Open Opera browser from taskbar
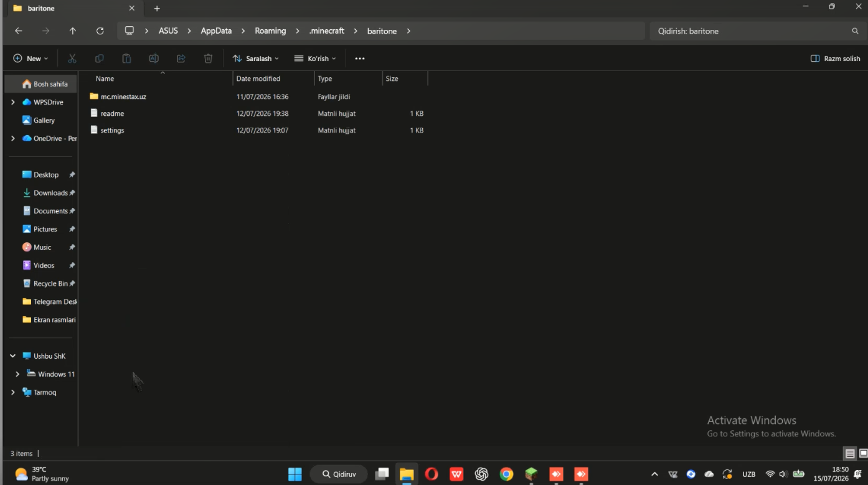Image resolution: width=868 pixels, height=485 pixels. [432, 474]
